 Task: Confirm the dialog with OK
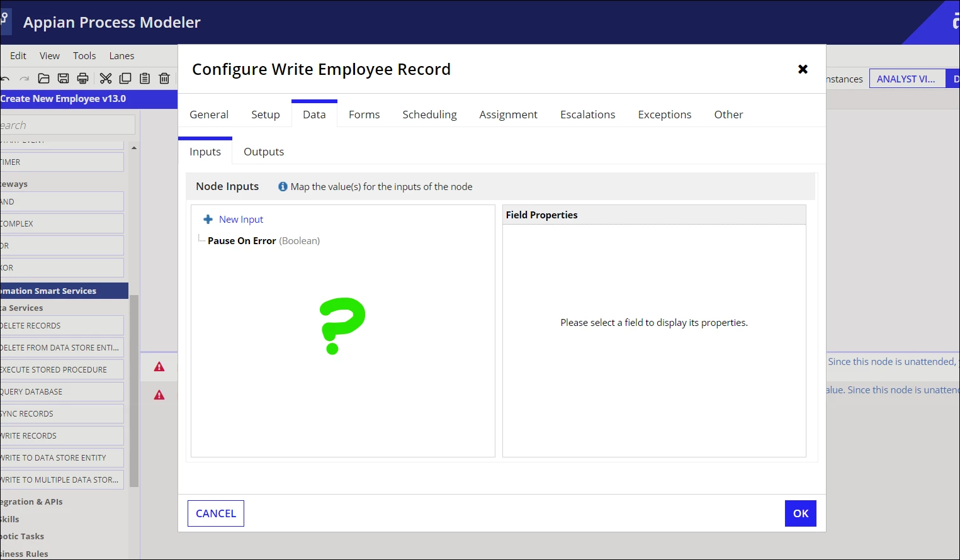[x=801, y=513]
